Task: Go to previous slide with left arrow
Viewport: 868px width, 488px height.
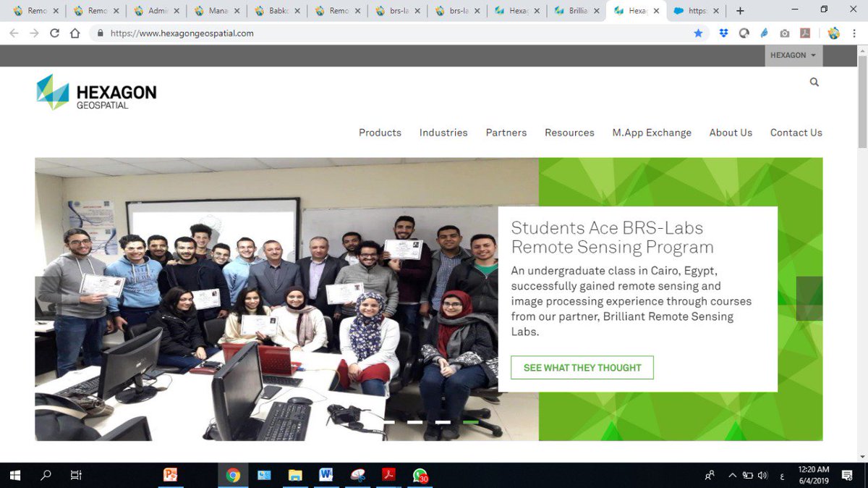Action: (x=48, y=298)
